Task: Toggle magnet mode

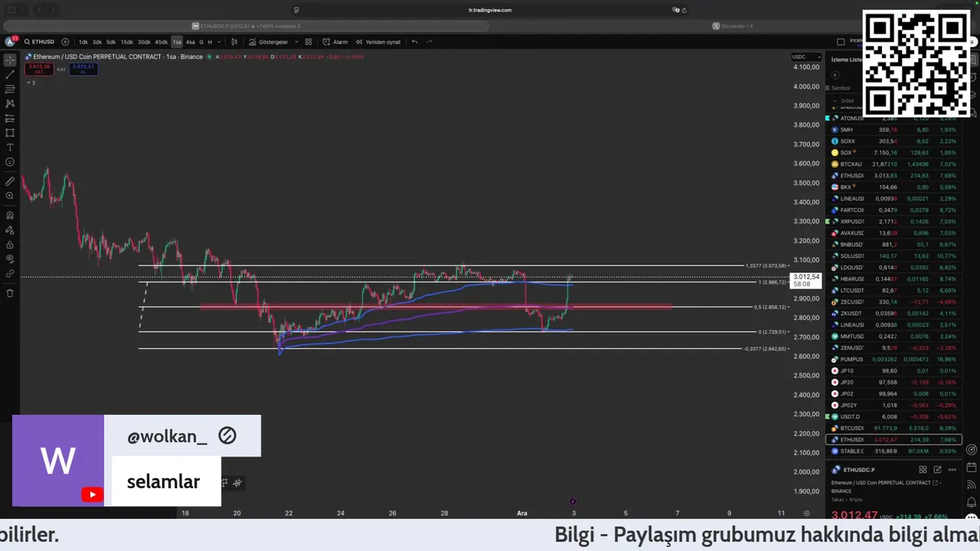Action: pyautogui.click(x=10, y=216)
